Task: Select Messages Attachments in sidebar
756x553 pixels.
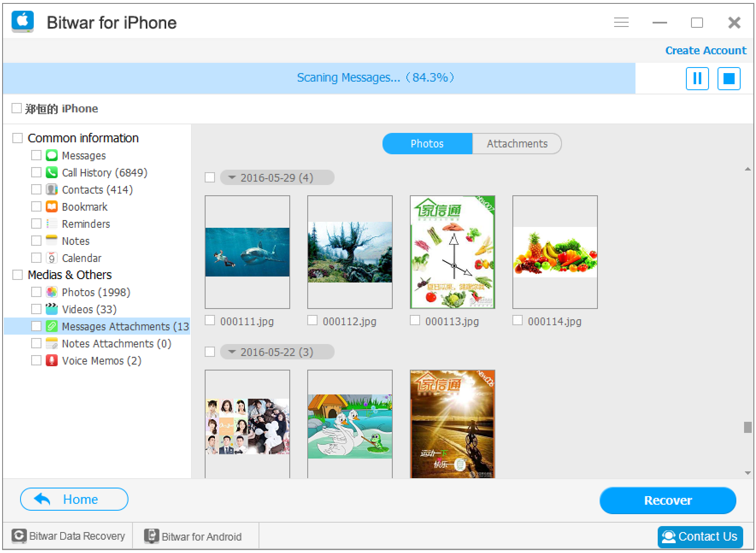Action: tap(97, 326)
